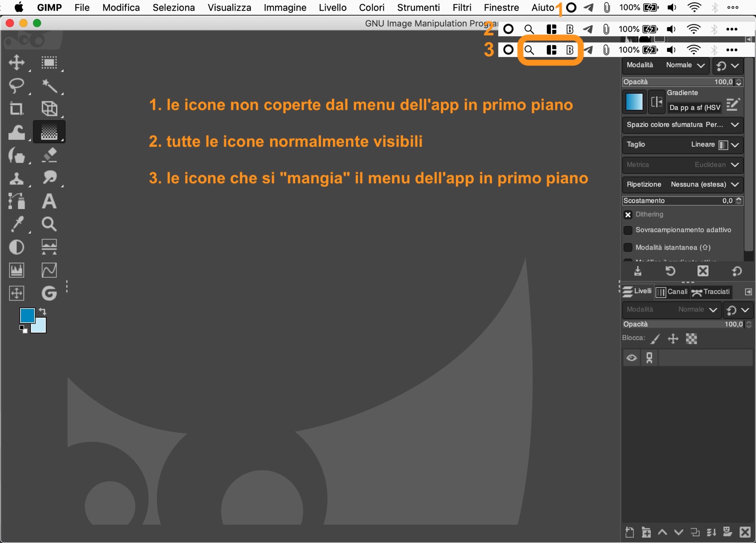Viewport: 756px width, 543px height.
Task: Click the blue foreground color swatch
Action: point(27,316)
